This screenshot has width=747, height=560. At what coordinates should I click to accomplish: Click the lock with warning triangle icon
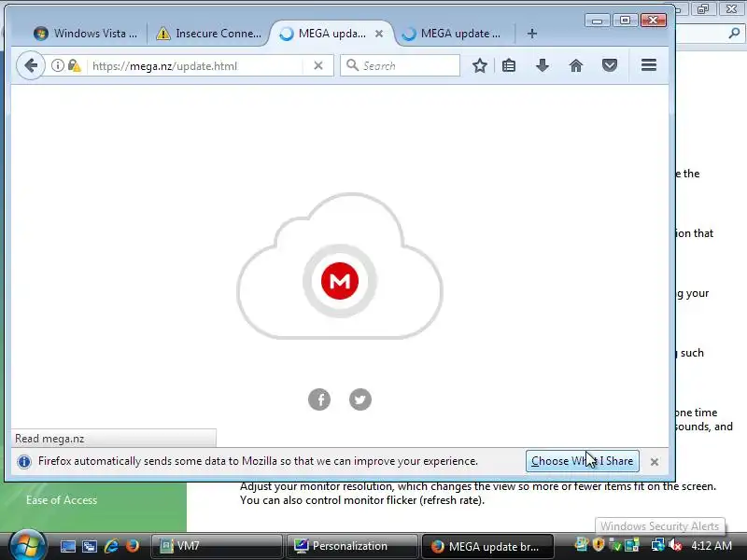(x=74, y=65)
